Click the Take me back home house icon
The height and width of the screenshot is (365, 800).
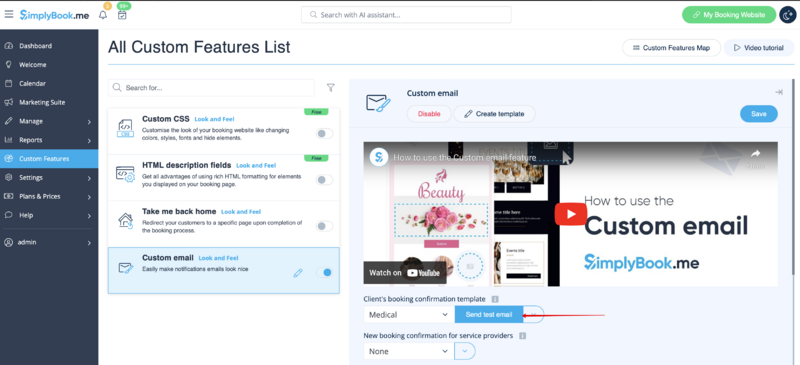click(x=125, y=220)
